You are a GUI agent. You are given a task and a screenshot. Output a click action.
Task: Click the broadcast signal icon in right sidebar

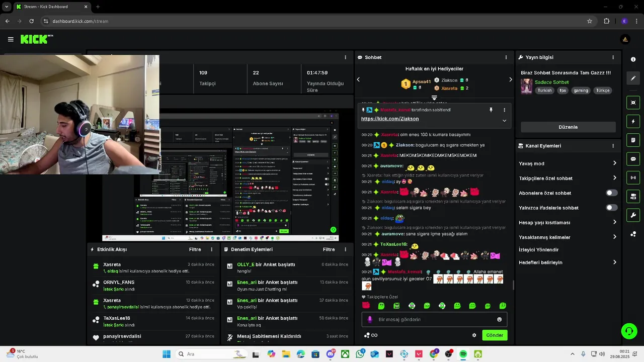click(633, 177)
